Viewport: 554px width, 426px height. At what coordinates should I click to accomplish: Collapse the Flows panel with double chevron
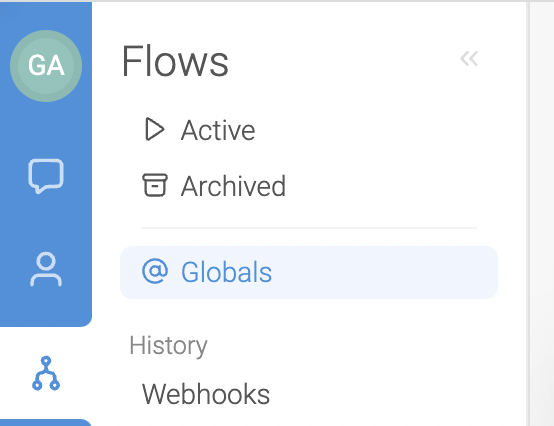pos(469,59)
